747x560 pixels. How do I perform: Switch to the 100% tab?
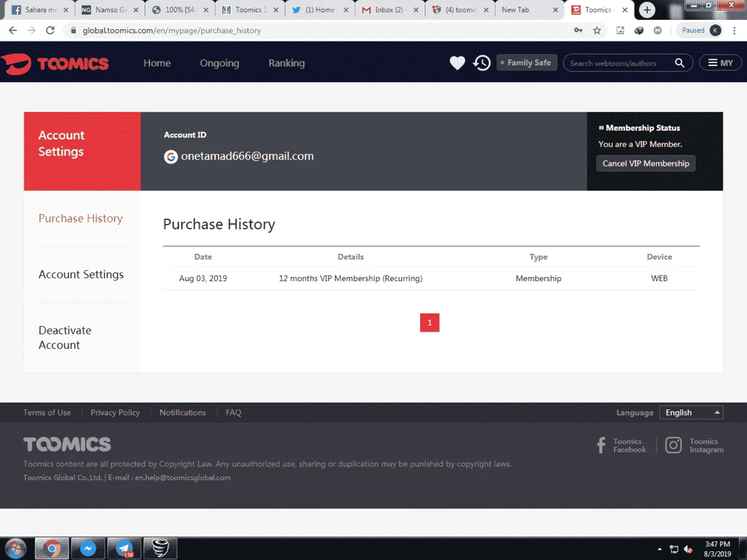(180, 9)
